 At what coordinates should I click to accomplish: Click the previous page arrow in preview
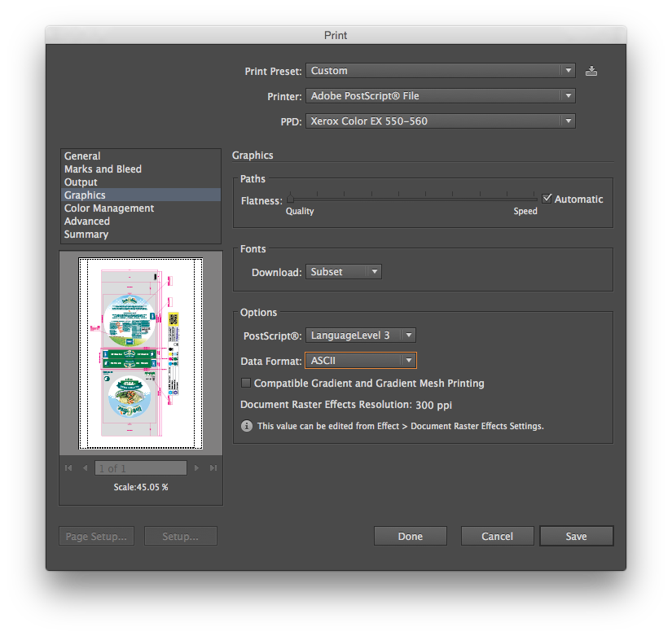[85, 467]
